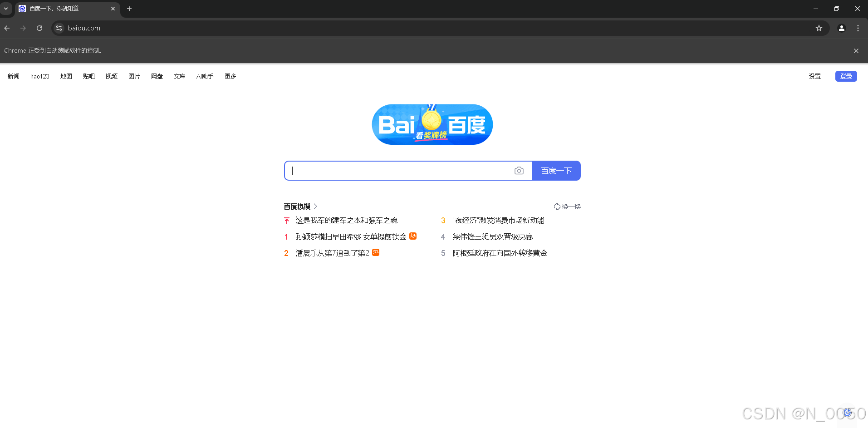Go back with browser back arrow
This screenshot has width=868, height=428.
point(7,28)
